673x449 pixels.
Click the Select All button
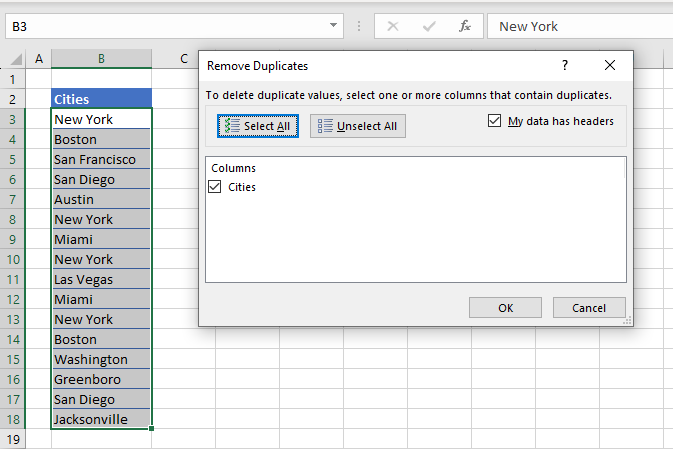point(257,126)
